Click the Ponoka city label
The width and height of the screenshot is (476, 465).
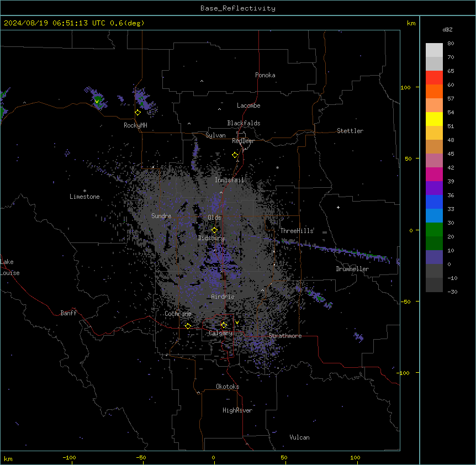pyautogui.click(x=265, y=75)
